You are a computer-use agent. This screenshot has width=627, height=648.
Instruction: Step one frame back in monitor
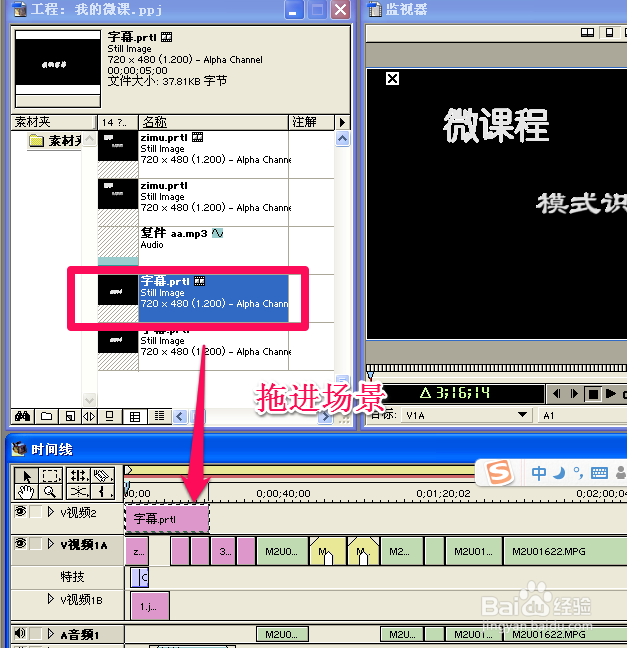coord(556,394)
